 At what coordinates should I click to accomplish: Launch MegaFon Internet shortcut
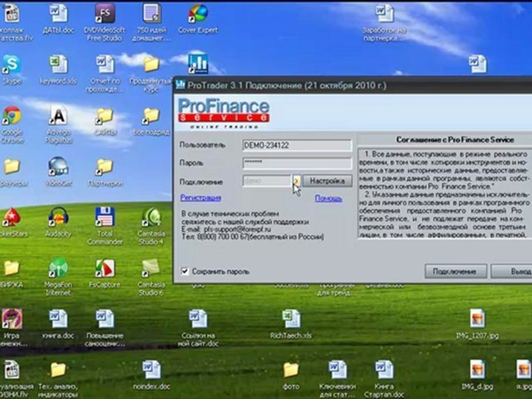coord(58,268)
